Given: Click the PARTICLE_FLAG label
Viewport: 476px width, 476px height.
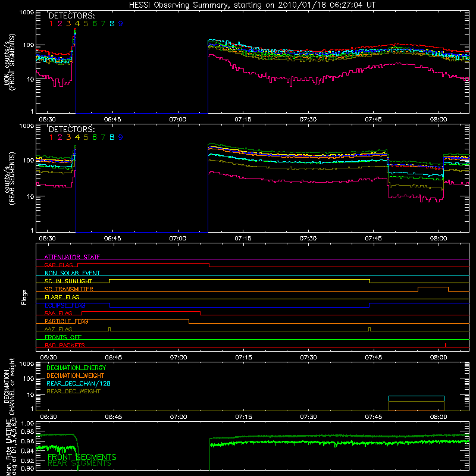Looking at the screenshot, I should click(67, 321).
